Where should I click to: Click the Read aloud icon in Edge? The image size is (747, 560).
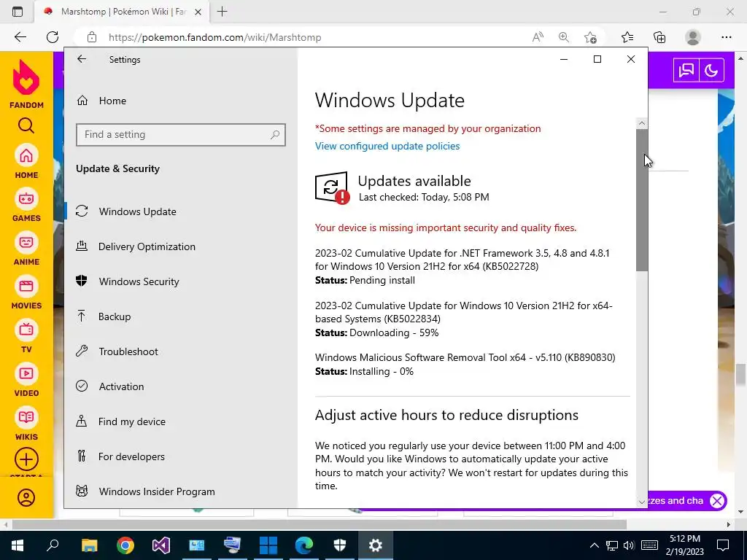538,37
